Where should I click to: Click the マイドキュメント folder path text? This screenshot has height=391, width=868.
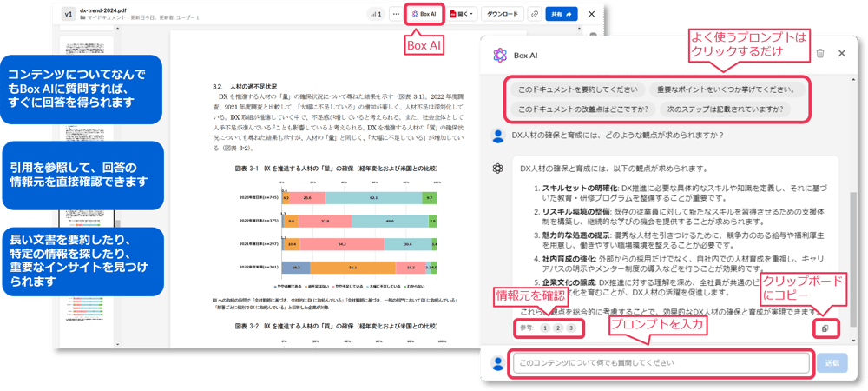[105, 17]
